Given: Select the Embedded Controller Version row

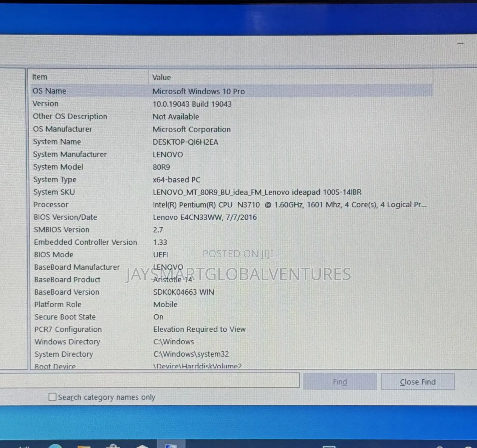Looking at the screenshot, I should (232, 242).
